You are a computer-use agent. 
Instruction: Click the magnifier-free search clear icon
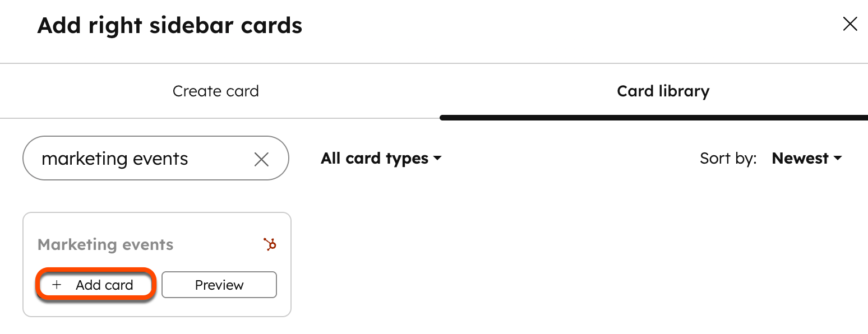click(x=261, y=159)
